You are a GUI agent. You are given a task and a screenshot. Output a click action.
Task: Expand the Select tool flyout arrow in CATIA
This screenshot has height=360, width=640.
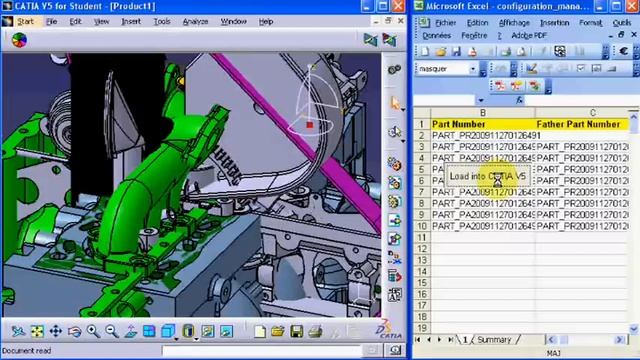(x=403, y=110)
